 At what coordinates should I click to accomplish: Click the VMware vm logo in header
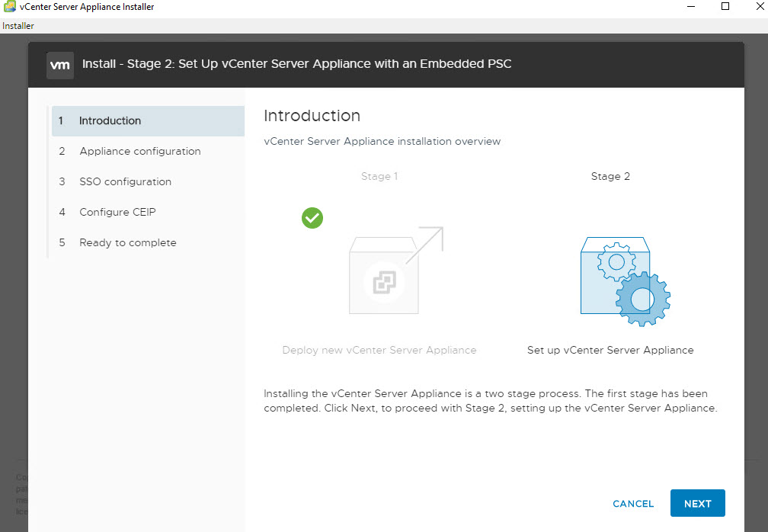click(60, 65)
